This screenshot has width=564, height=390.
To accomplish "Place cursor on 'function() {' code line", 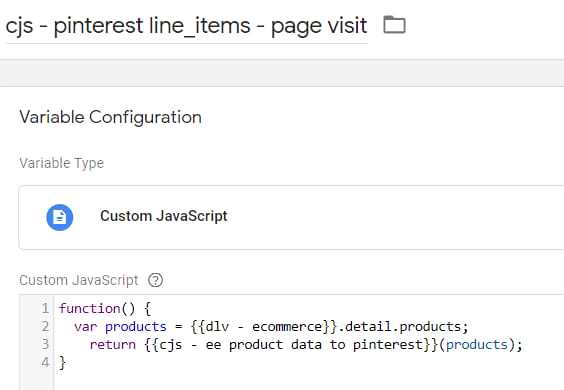I will 105,308.
